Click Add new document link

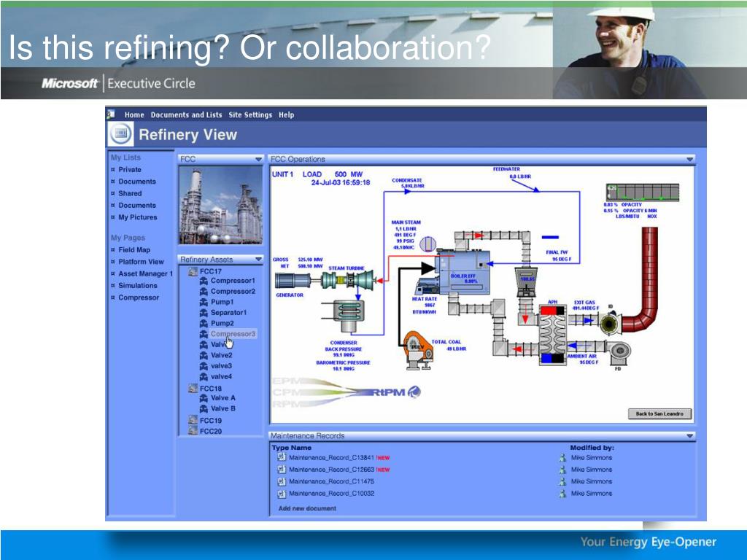click(307, 508)
